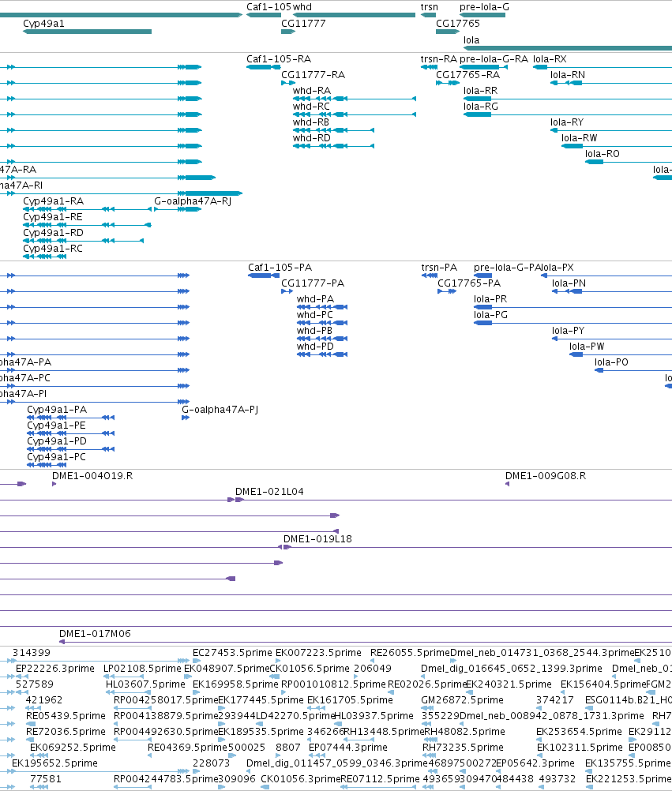Click the pre-lola-G gene label
The height and width of the screenshot is (791, 672).
[x=484, y=7]
